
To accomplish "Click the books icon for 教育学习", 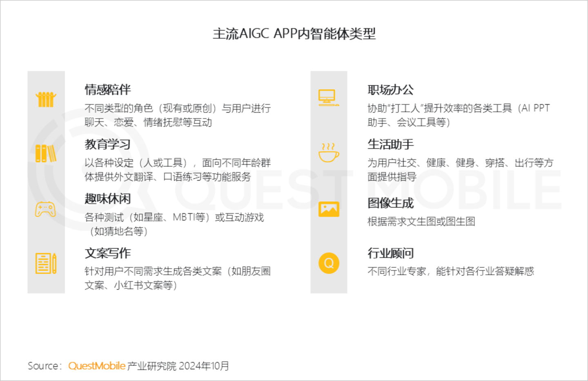I will click(x=46, y=154).
